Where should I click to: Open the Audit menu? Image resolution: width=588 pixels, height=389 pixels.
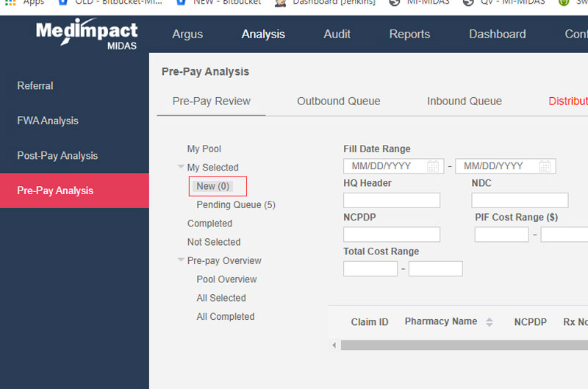click(337, 34)
